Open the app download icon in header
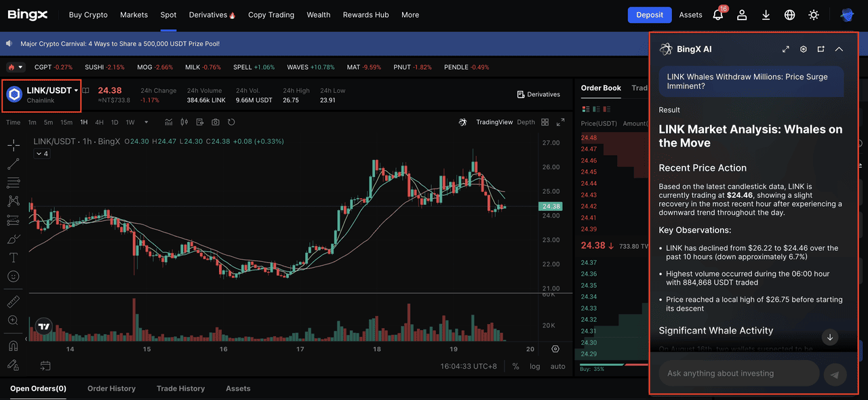Image resolution: width=868 pixels, height=400 pixels. 766,14
